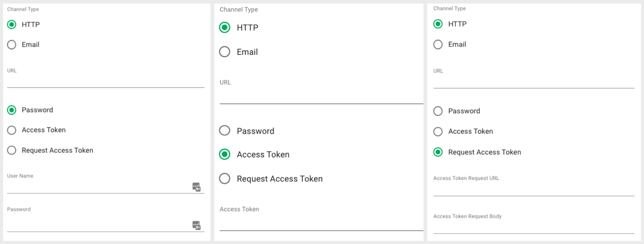Select Email in form showing User Name field
Image resolution: width=644 pixels, height=244 pixels.
[12, 45]
